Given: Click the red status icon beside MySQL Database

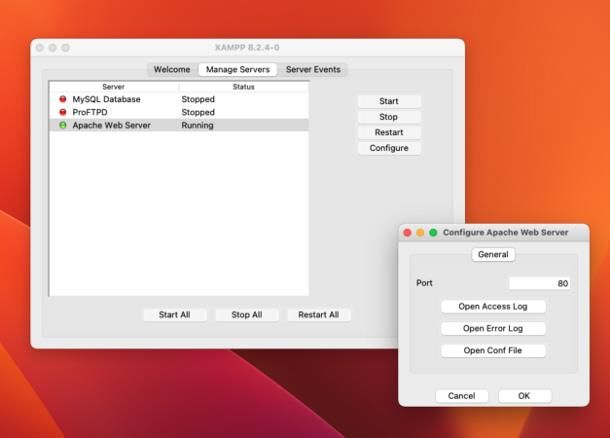Looking at the screenshot, I should [63, 99].
